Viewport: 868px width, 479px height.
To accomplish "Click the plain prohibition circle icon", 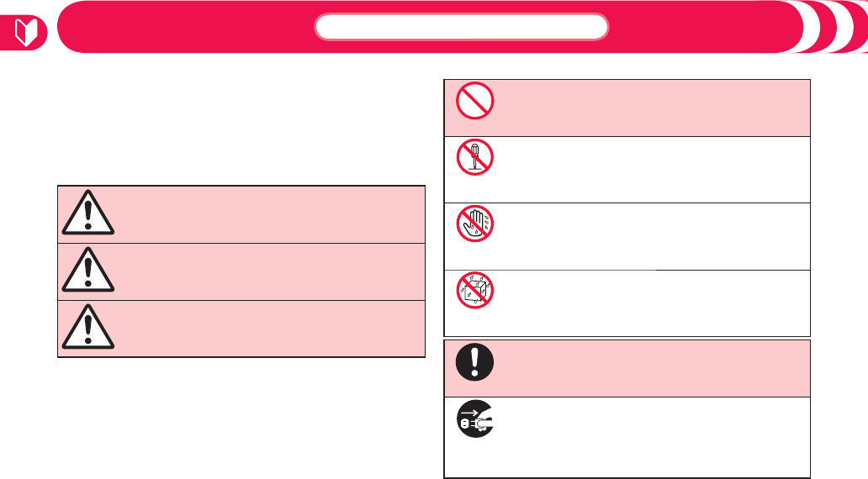I will [x=476, y=105].
